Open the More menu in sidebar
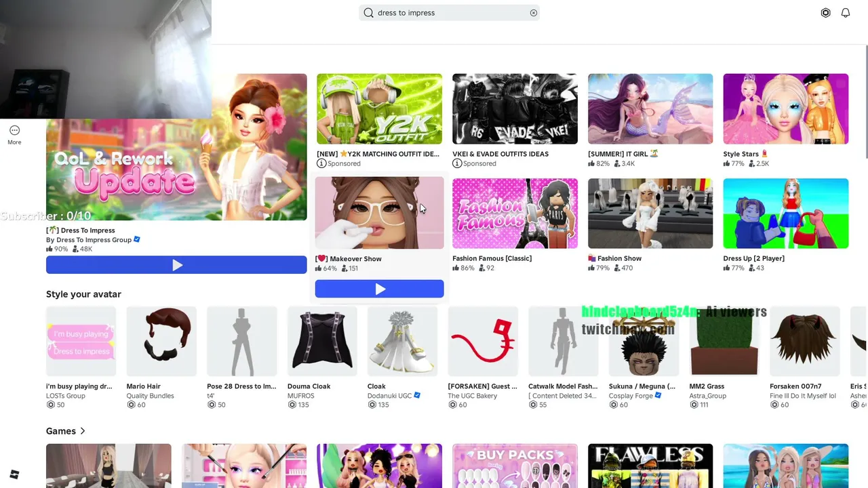 coord(14,135)
